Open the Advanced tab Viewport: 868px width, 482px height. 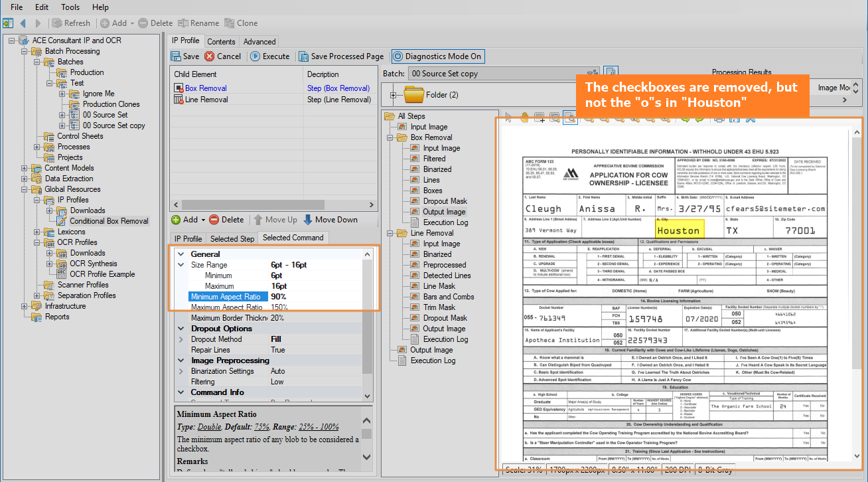coord(259,41)
